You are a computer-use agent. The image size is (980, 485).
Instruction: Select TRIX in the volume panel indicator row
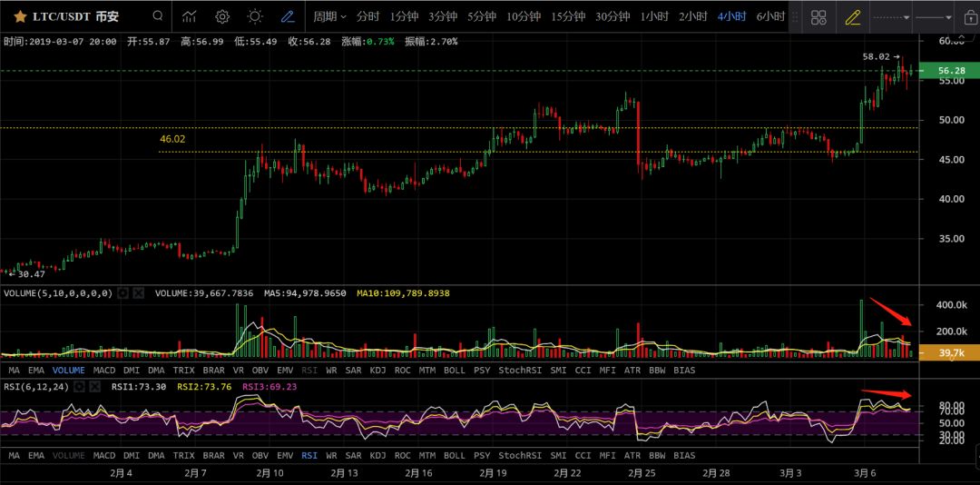[183, 370]
